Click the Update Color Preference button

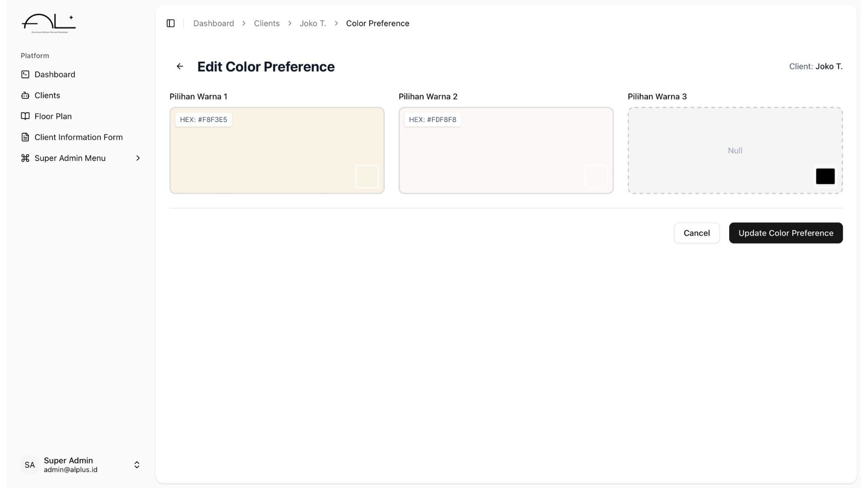tap(786, 233)
